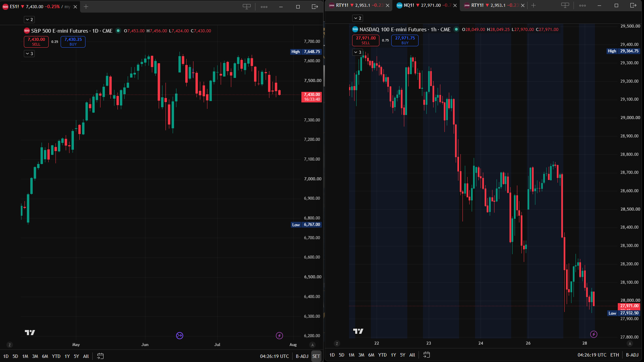Viewport: 644px width, 362px height.
Task: Select 6M range on NASDAQ chart
Action: [371, 355]
